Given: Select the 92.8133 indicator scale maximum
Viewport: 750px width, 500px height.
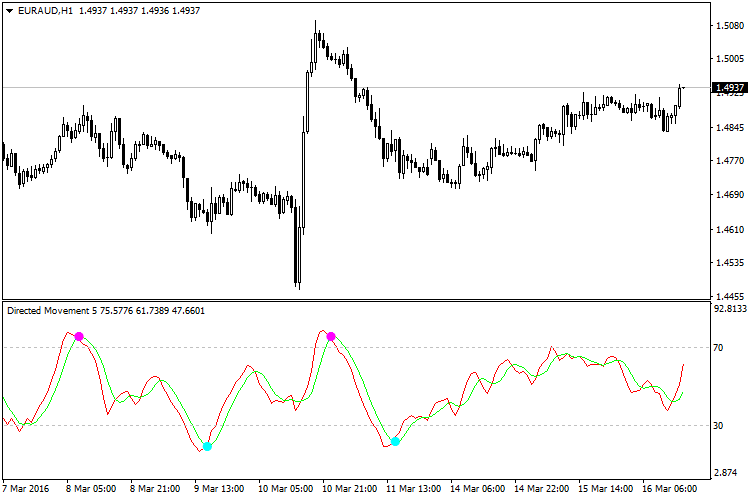Looking at the screenshot, I should pyautogui.click(x=728, y=310).
